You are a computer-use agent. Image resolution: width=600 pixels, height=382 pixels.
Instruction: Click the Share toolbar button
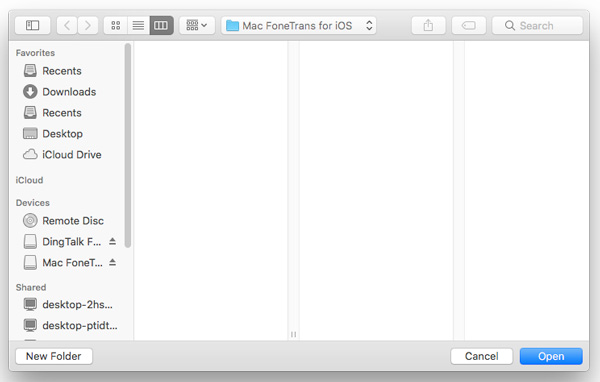pos(428,26)
